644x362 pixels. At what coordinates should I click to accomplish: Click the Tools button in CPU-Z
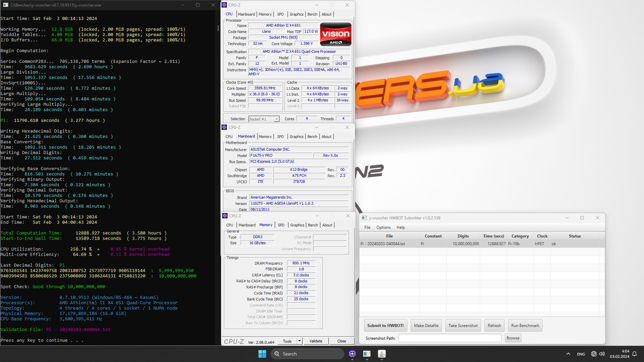(x=287, y=341)
